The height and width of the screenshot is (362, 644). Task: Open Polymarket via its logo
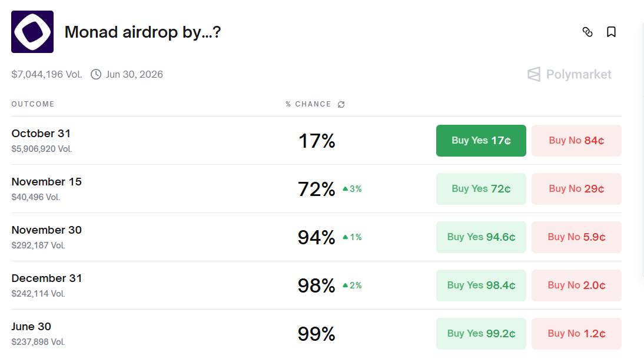(569, 74)
